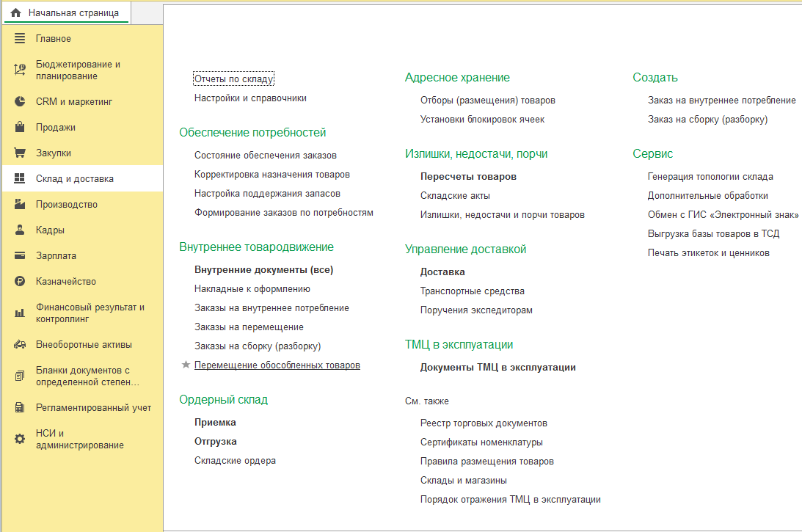This screenshot has width=802, height=532.
Task: Click the Главное hamburger menu icon
Action: tap(20, 39)
